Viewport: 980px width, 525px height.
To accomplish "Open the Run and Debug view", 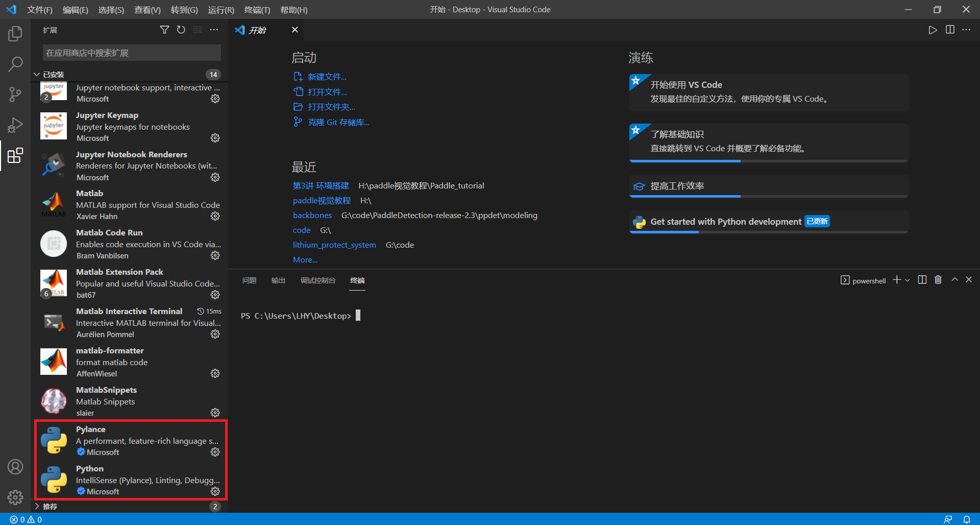I will (15, 125).
